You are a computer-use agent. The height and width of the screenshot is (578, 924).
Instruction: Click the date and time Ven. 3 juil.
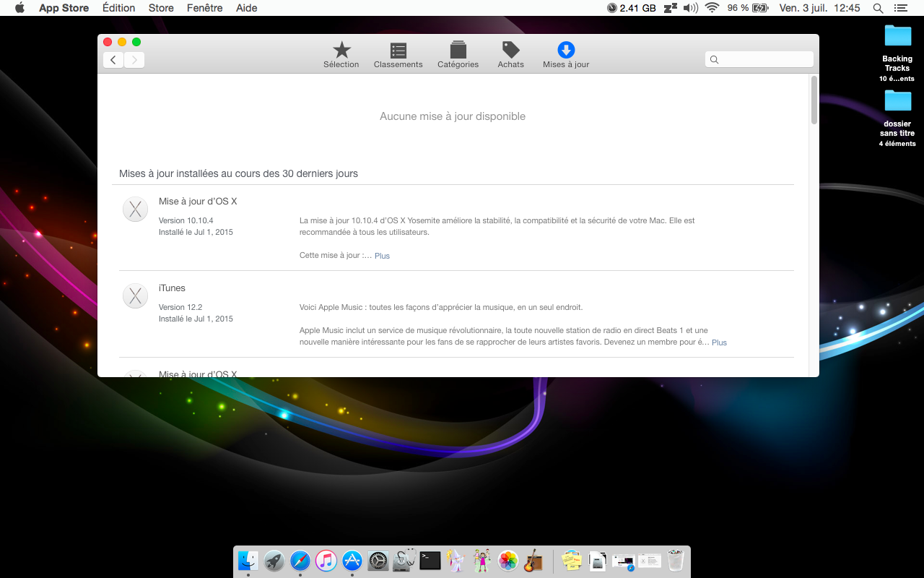point(819,8)
